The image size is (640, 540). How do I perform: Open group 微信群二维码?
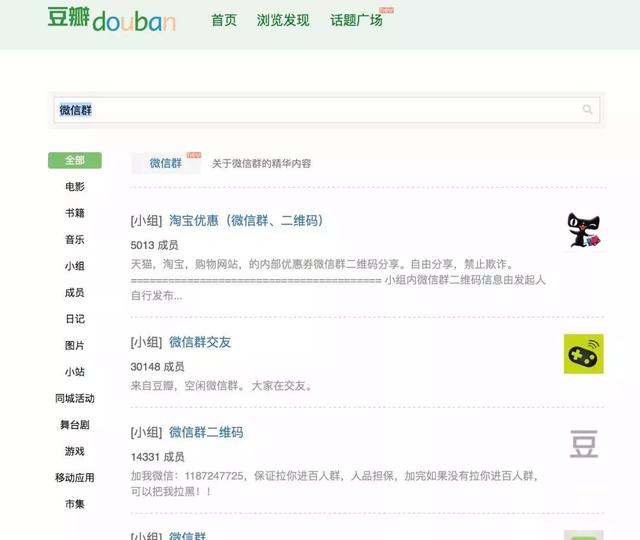[206, 432]
